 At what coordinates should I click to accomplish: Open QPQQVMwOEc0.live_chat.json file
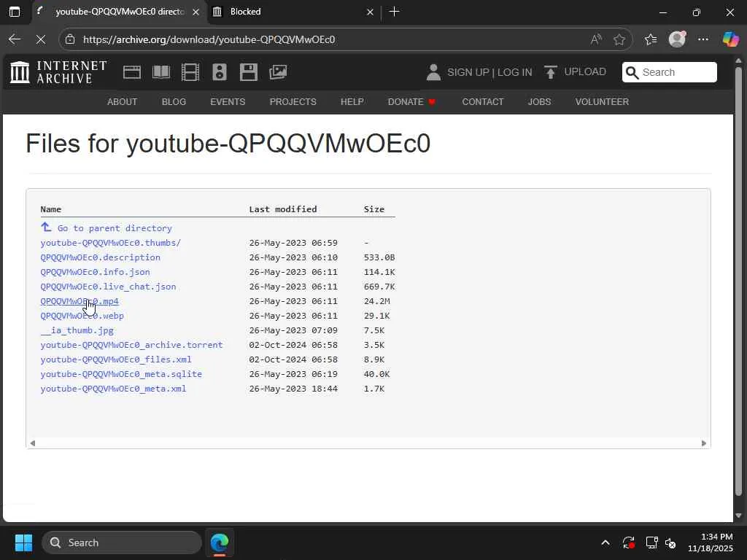(108, 287)
